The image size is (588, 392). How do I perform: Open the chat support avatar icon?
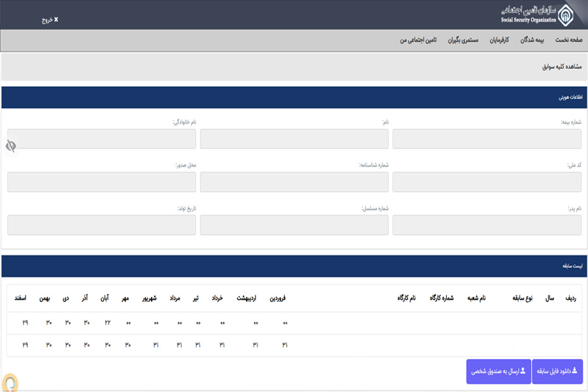(10, 383)
